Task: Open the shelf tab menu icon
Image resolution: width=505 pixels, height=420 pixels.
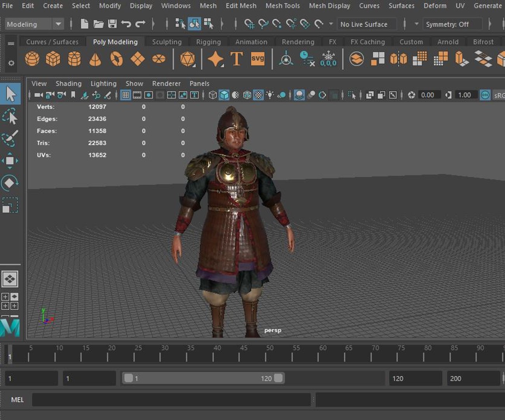Action: (11, 43)
